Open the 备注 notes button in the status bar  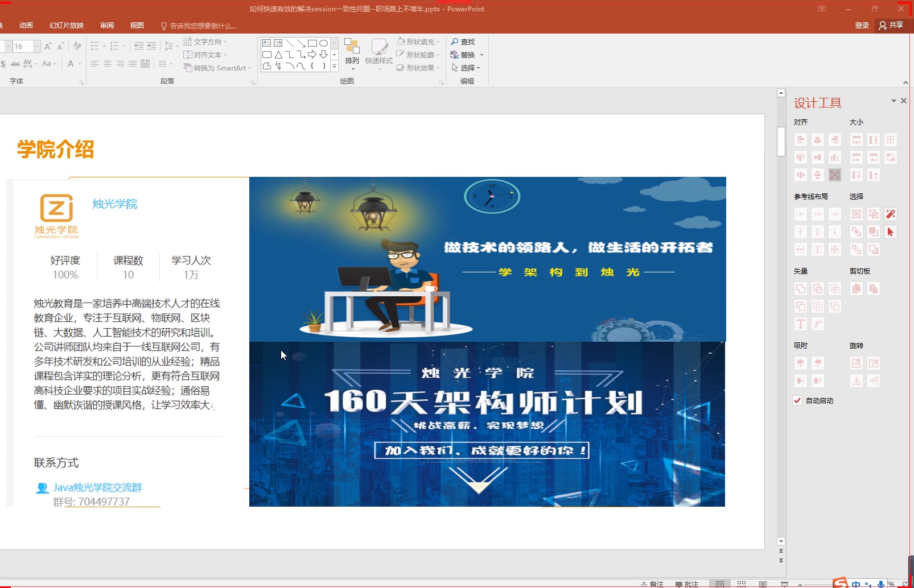point(652,584)
